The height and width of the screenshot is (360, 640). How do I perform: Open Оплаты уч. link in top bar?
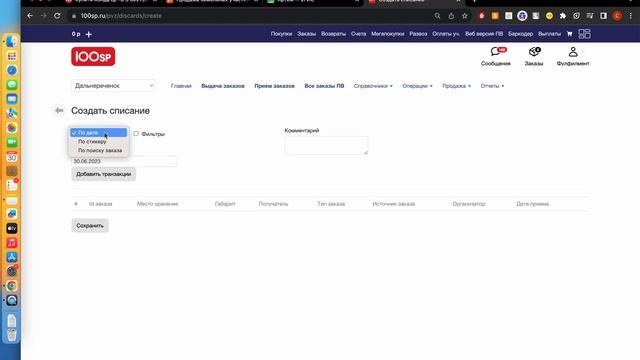point(446,34)
